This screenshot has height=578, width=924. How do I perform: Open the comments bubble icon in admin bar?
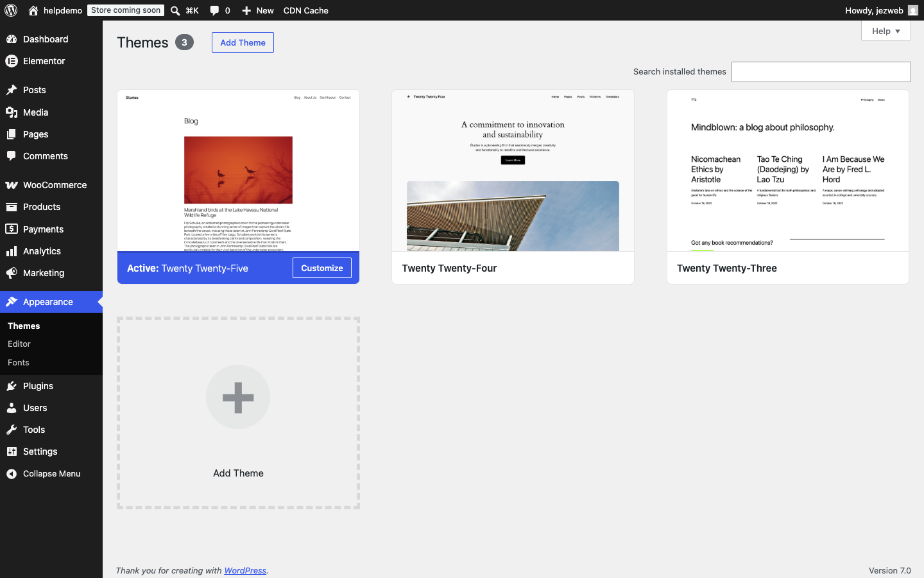(214, 10)
